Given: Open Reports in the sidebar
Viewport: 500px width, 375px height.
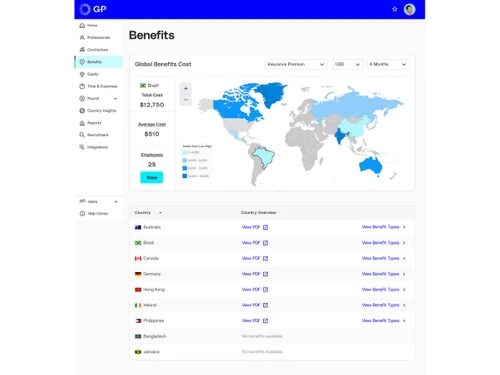Looking at the screenshot, I should [94, 123].
